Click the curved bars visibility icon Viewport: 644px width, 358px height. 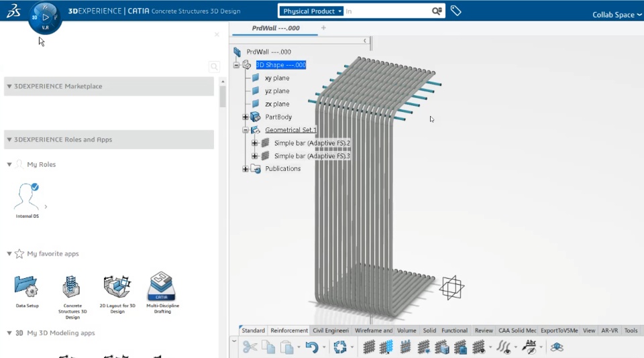point(504,347)
